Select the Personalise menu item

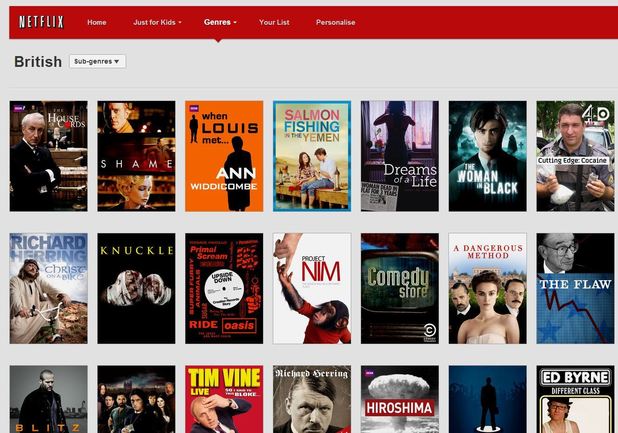coord(335,22)
